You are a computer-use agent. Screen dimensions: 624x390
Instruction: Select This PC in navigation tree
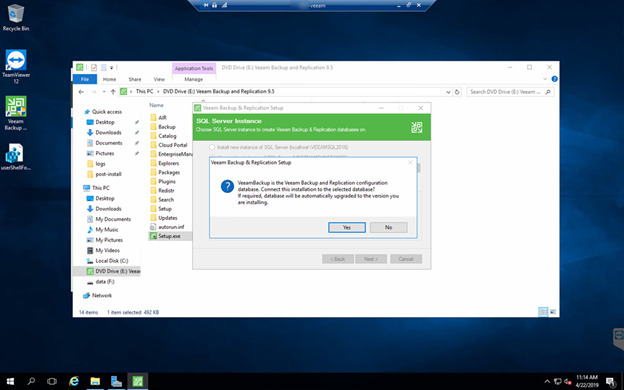coord(100,188)
